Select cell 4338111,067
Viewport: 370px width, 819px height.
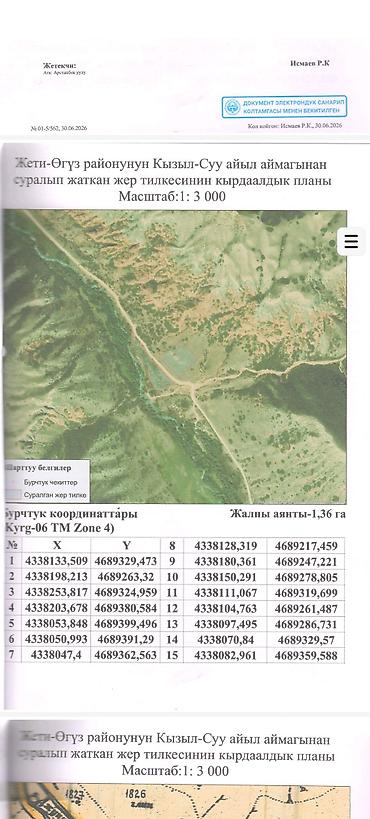coord(225,593)
